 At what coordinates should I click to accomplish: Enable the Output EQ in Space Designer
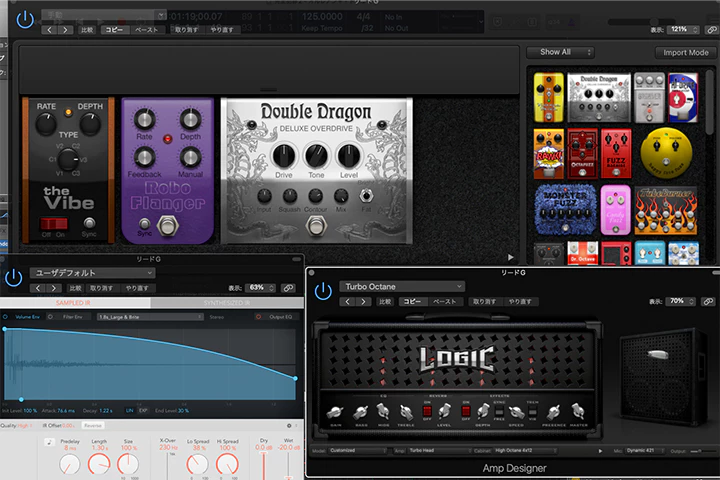click(259, 317)
